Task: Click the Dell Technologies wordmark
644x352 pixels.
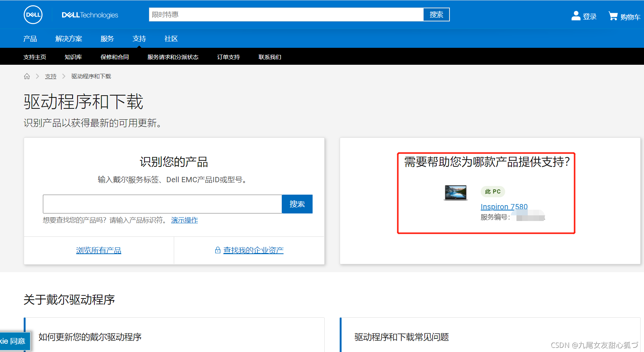Action: coord(90,15)
